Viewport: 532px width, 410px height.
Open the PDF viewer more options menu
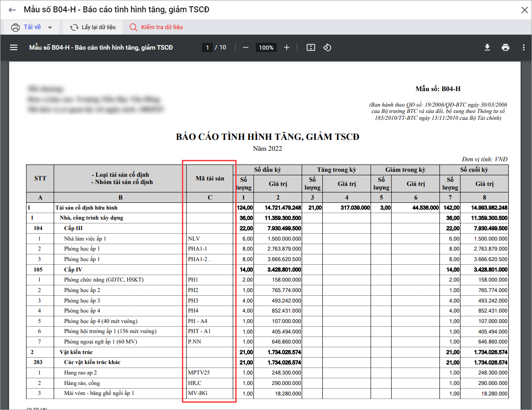coord(522,47)
